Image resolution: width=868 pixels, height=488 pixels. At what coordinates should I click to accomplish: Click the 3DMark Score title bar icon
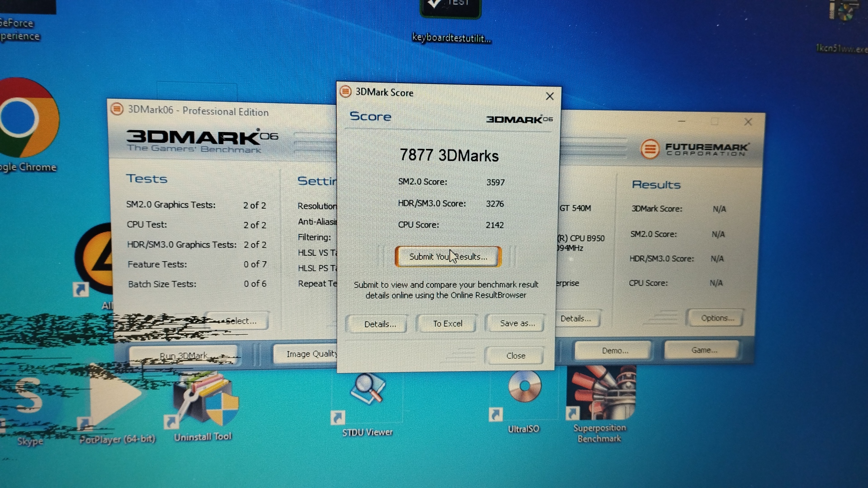(x=346, y=92)
